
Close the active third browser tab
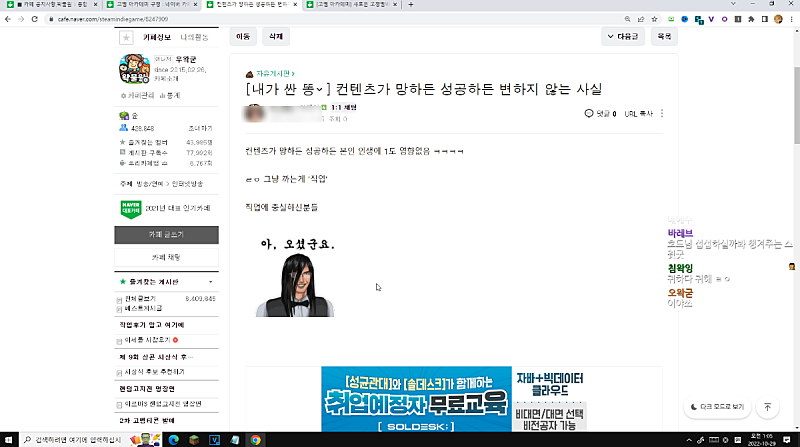tap(295, 5)
